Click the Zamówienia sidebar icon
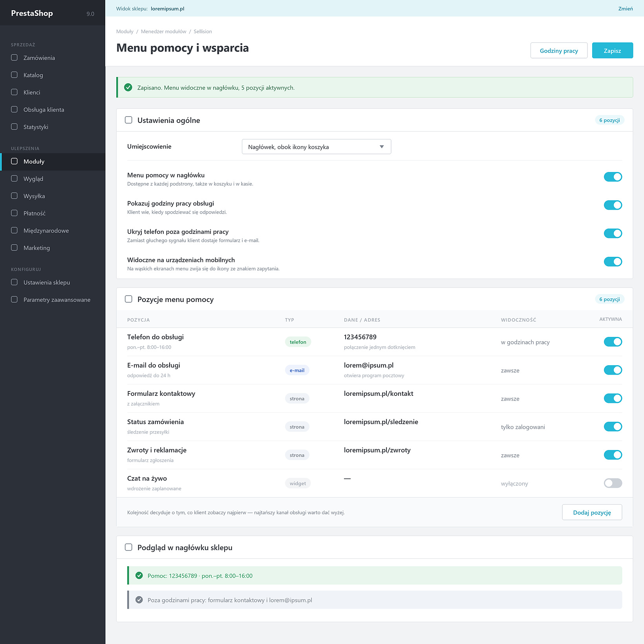644x644 pixels. [14, 58]
